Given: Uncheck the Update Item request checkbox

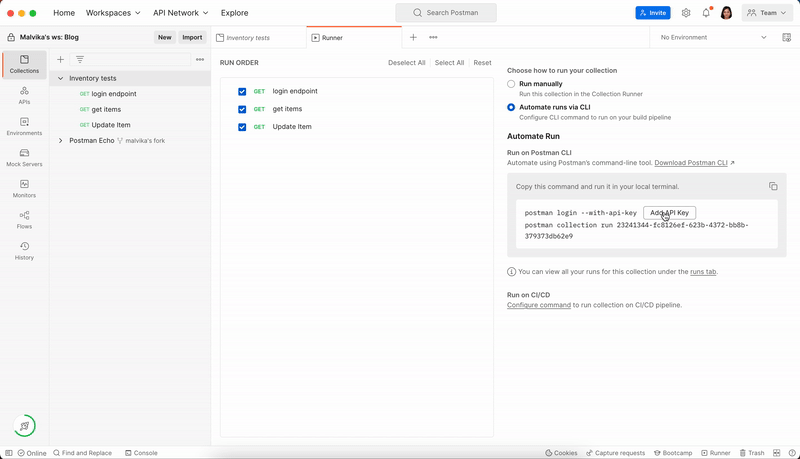Looking at the screenshot, I should (242, 127).
